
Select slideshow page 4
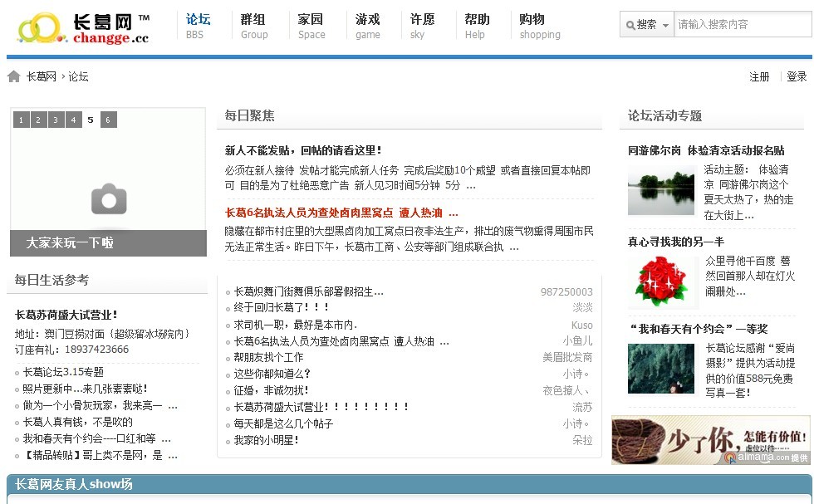73,120
